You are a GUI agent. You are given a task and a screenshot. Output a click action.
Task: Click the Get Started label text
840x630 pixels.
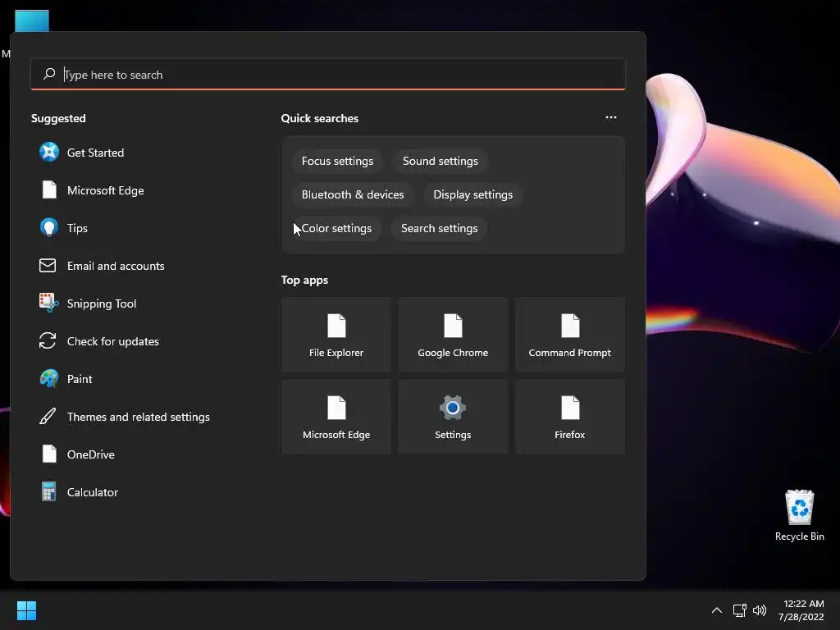[95, 153]
